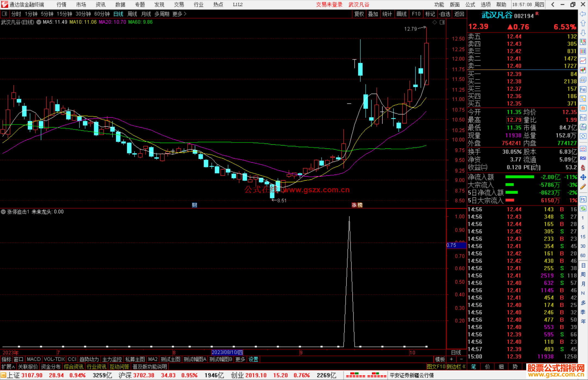The height and width of the screenshot is (380, 588).
Task: Click the RSI indicator icon
Action: pos(583,158)
